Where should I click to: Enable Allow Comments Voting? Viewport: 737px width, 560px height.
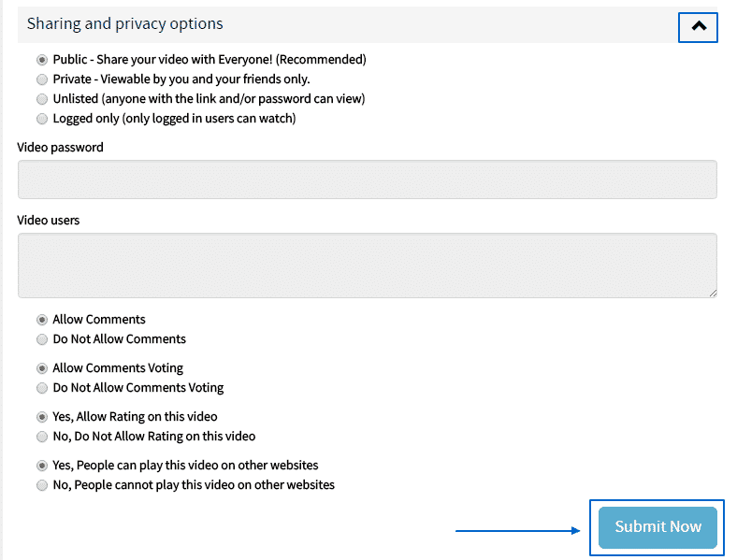pyautogui.click(x=42, y=368)
